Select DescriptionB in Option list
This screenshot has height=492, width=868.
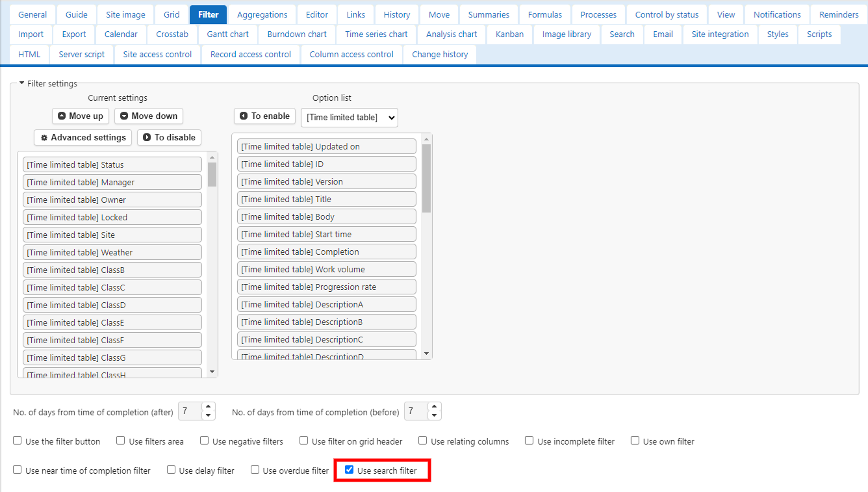pyautogui.click(x=327, y=322)
